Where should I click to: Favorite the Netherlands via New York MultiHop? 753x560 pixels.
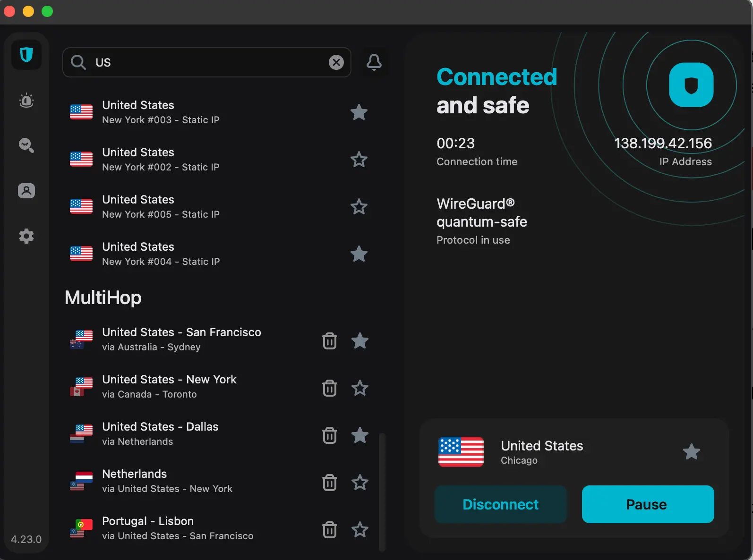[360, 483]
